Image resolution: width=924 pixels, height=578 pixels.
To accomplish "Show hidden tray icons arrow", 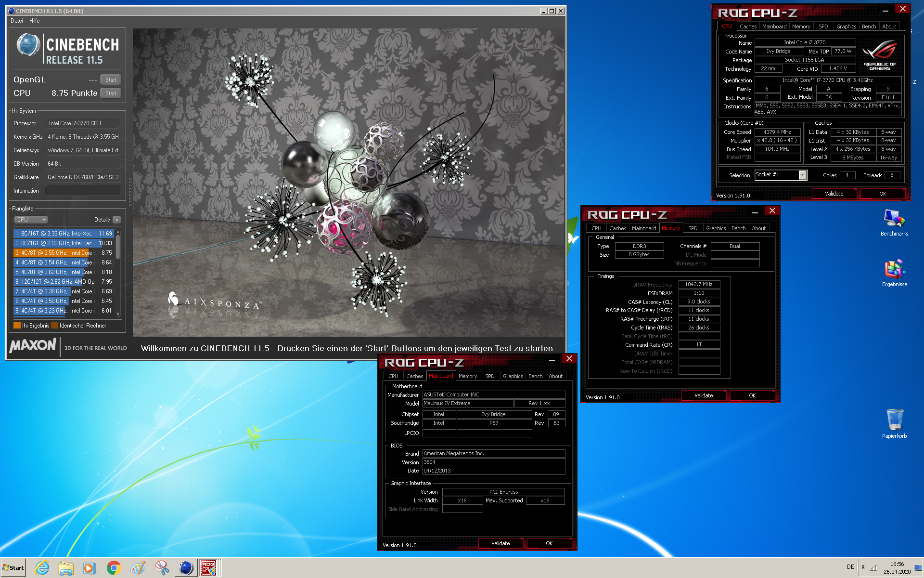I will [x=863, y=567].
